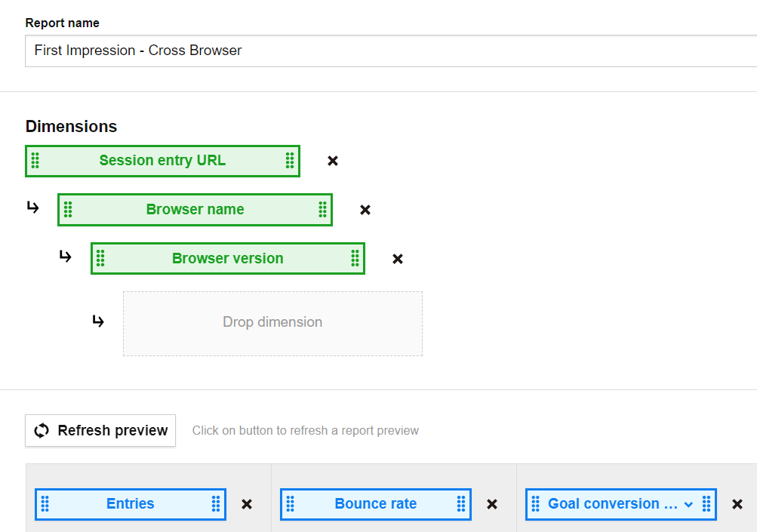Click right drag handle of Browser name
The width and height of the screenshot is (757, 532).
(x=322, y=210)
